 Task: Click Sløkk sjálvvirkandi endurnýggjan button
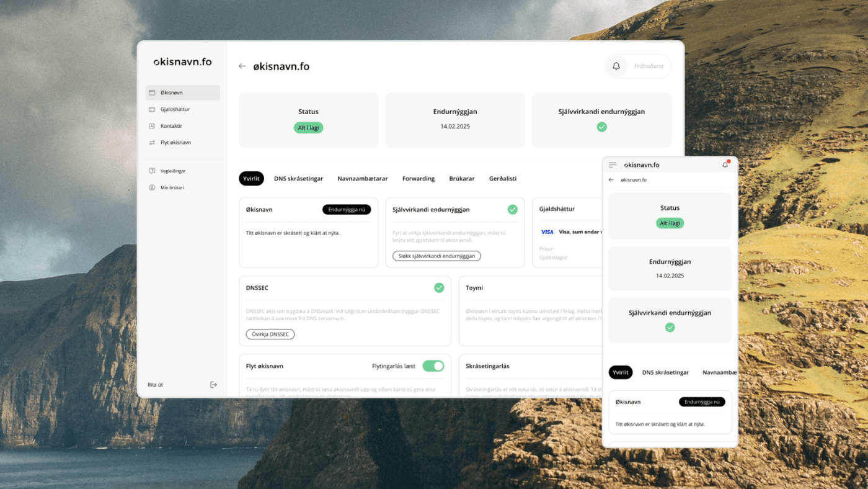[436, 256]
